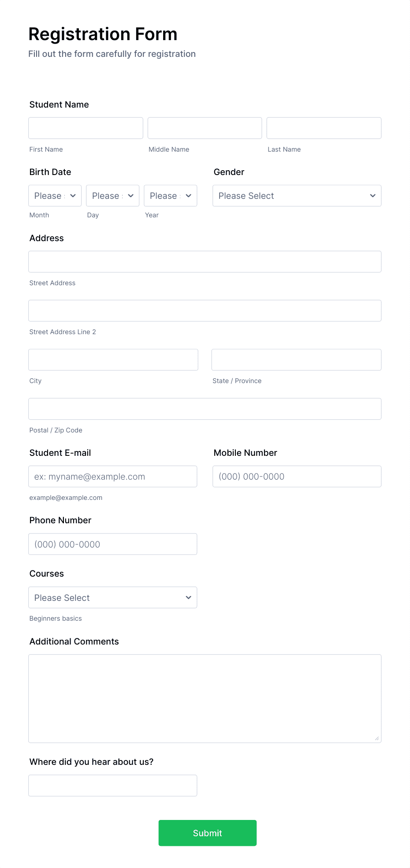Click the Street Address Line 2 field
Viewport: 410px width, 868px height.
(205, 310)
